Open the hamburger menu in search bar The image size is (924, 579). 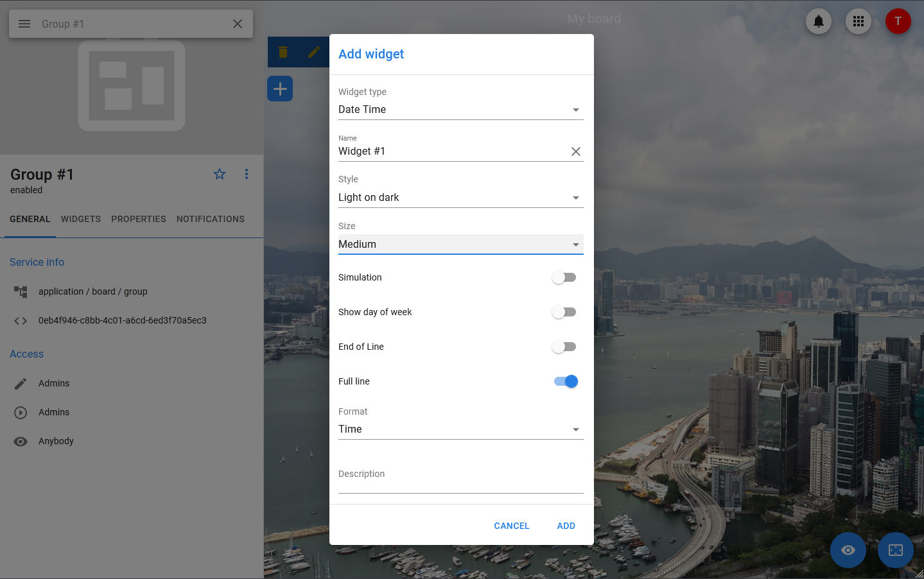pyautogui.click(x=24, y=24)
